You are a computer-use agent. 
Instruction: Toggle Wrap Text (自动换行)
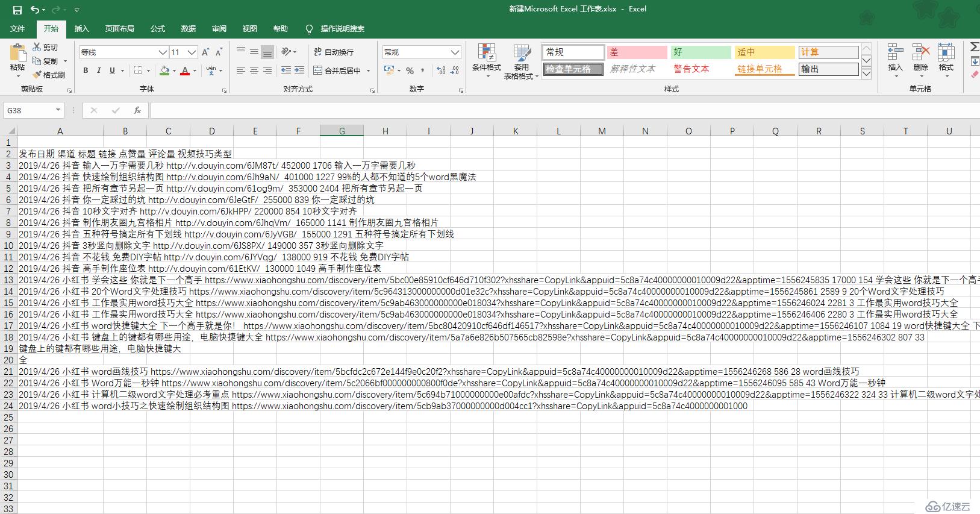pyautogui.click(x=334, y=52)
